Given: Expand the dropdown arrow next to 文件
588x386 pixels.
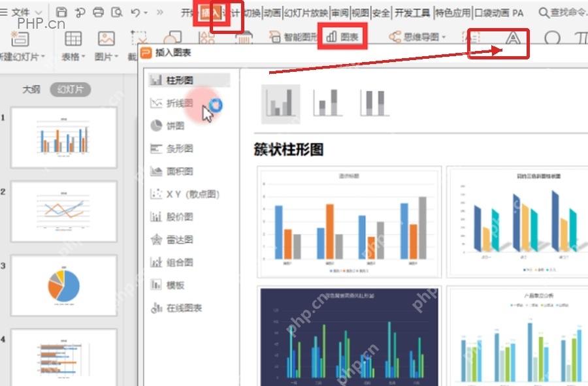Looking at the screenshot, I should [x=39, y=13].
